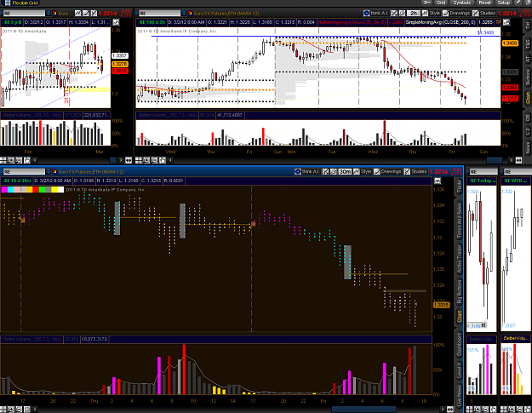Screen dimensions: 532x413
Task: Open think A.I. in the 2h chart
Action: (x=375, y=14)
